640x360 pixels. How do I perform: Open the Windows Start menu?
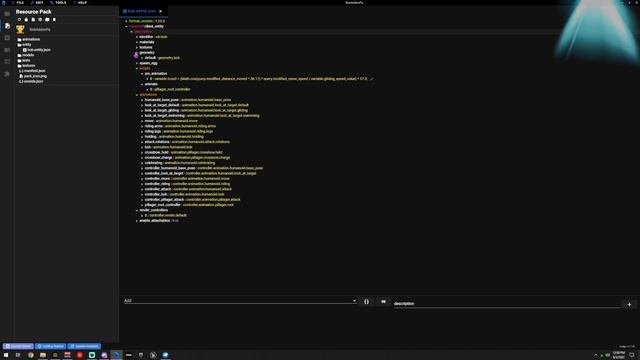coord(6,355)
